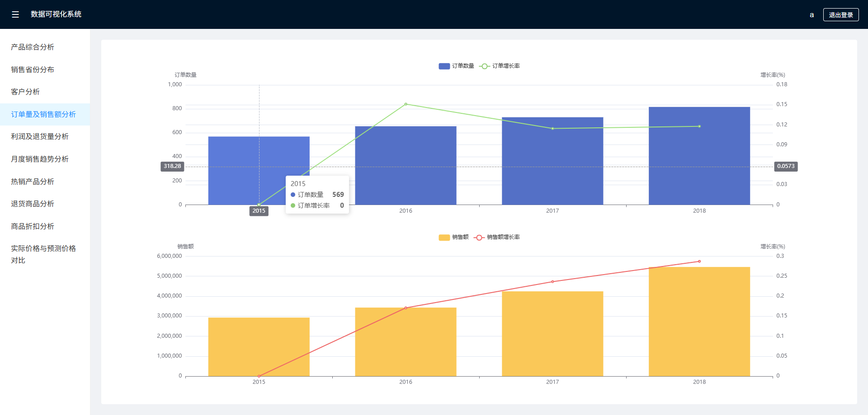Click the 2018 label on sales chart axis
Image resolution: width=868 pixels, height=415 pixels.
(699, 382)
